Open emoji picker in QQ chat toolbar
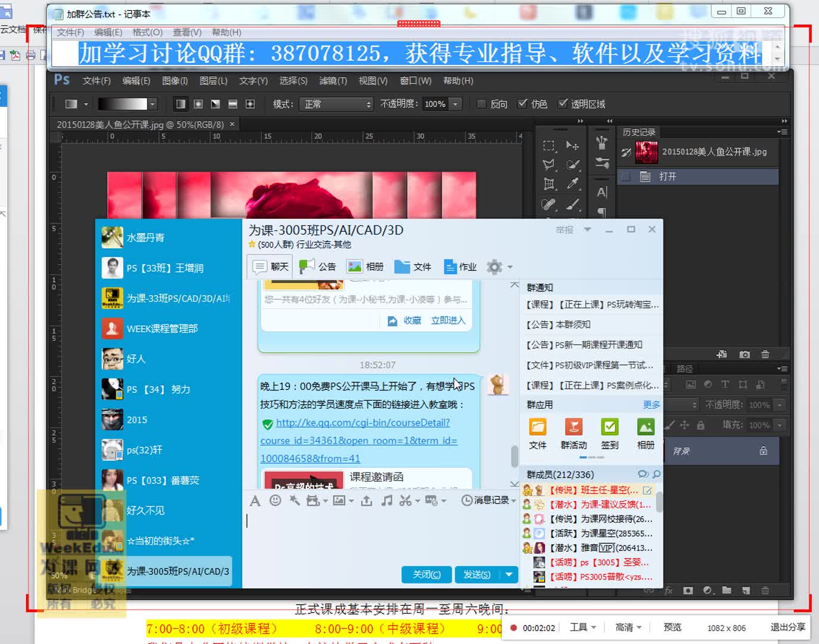Screen dimensions: 819x644 [275, 500]
